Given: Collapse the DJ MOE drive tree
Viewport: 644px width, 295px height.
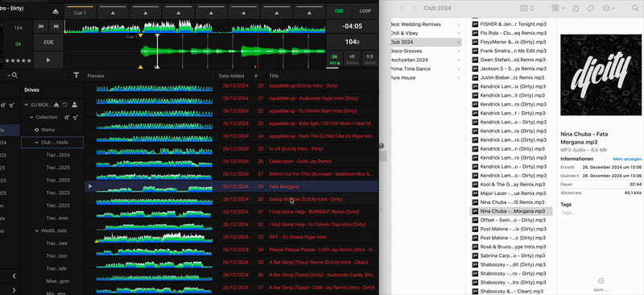Looking at the screenshot, I should pyautogui.click(x=27, y=105).
